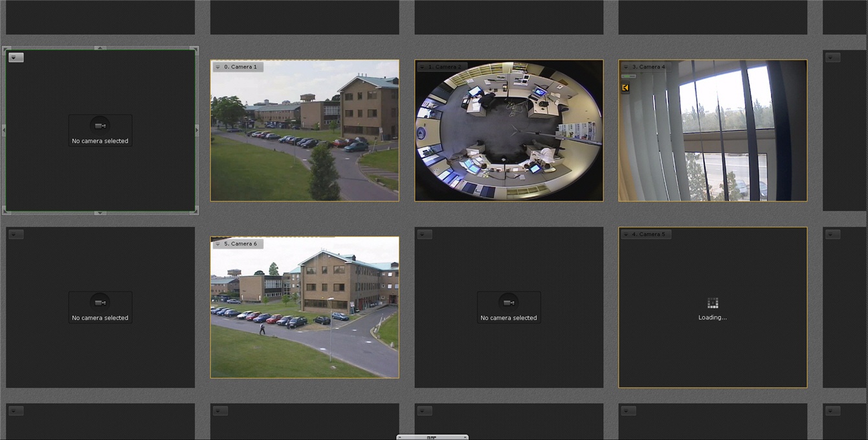Open dropdown of bottom-row empty cell below Camera 5
Screen dimensions: 868x440
[629, 410]
